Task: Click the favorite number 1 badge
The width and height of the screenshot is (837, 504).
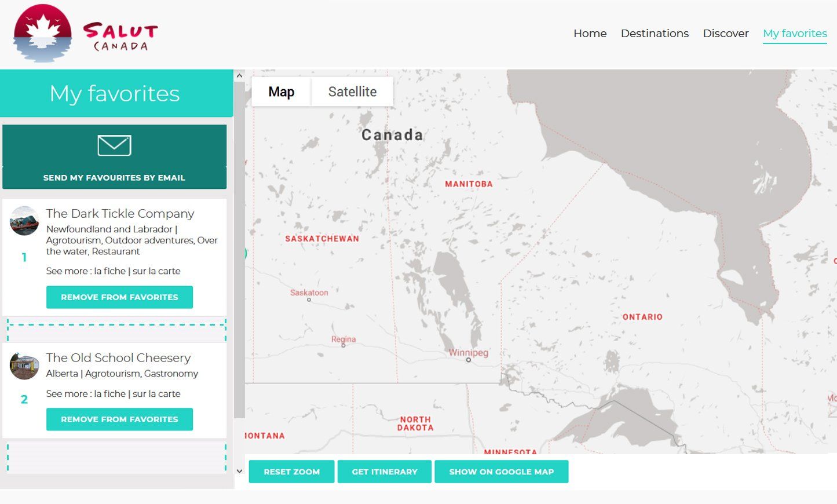Action: [24, 257]
